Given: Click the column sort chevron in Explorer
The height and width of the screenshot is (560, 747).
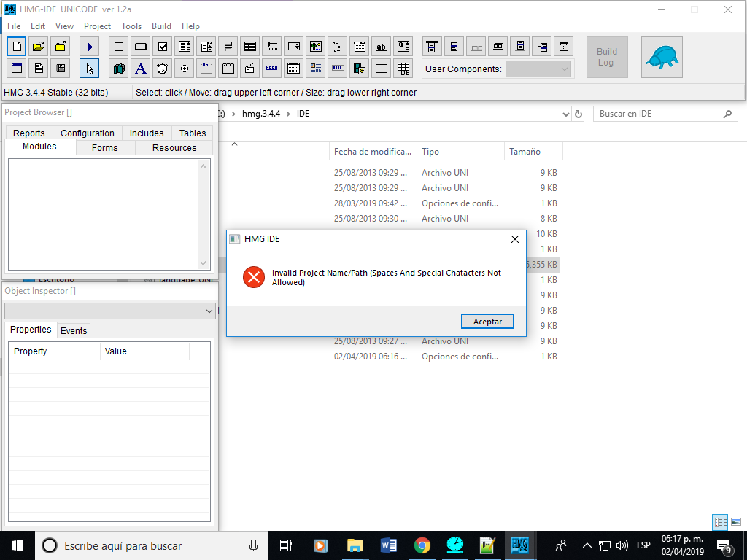Looking at the screenshot, I should [x=234, y=144].
